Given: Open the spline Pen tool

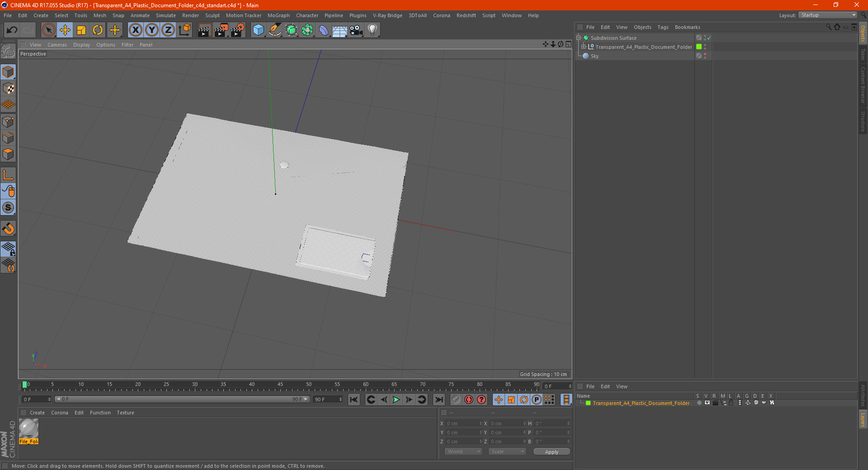Looking at the screenshot, I should (x=275, y=30).
